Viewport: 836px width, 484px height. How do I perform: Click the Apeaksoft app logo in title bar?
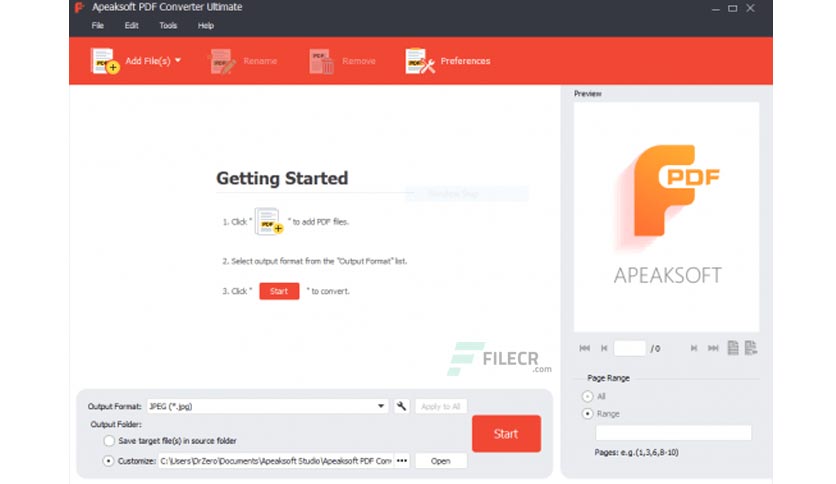coord(79,7)
